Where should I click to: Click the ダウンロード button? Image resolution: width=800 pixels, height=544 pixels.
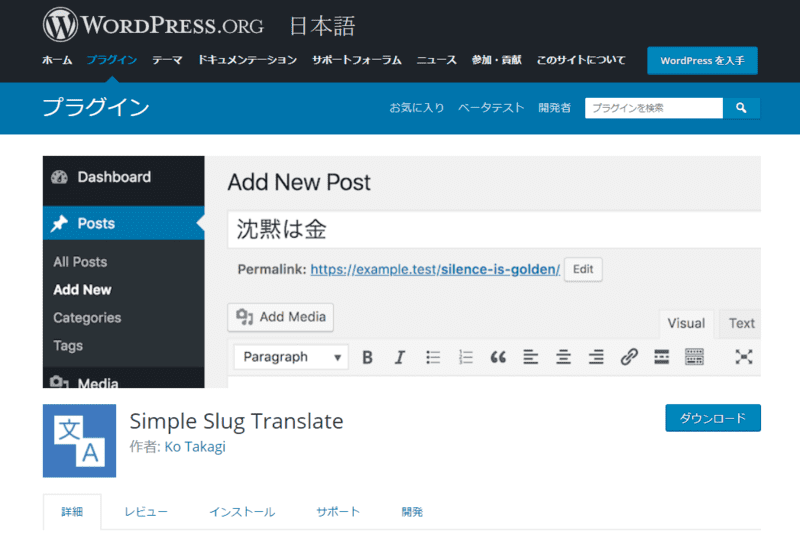tap(713, 418)
